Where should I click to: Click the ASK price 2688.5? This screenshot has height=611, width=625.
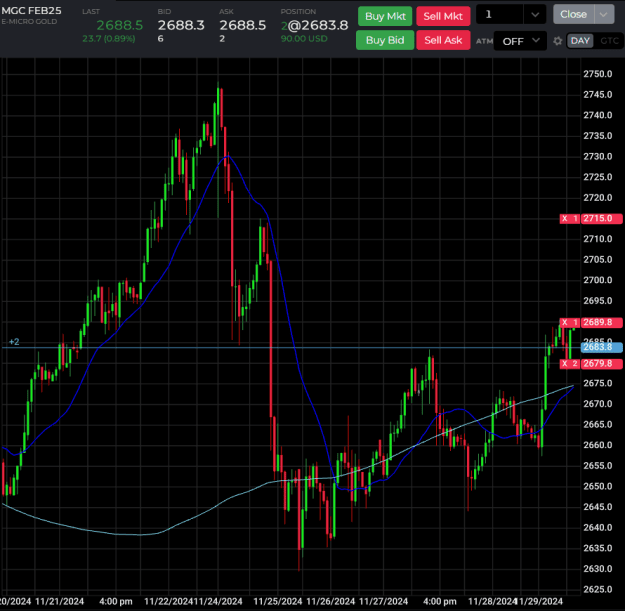pos(242,25)
